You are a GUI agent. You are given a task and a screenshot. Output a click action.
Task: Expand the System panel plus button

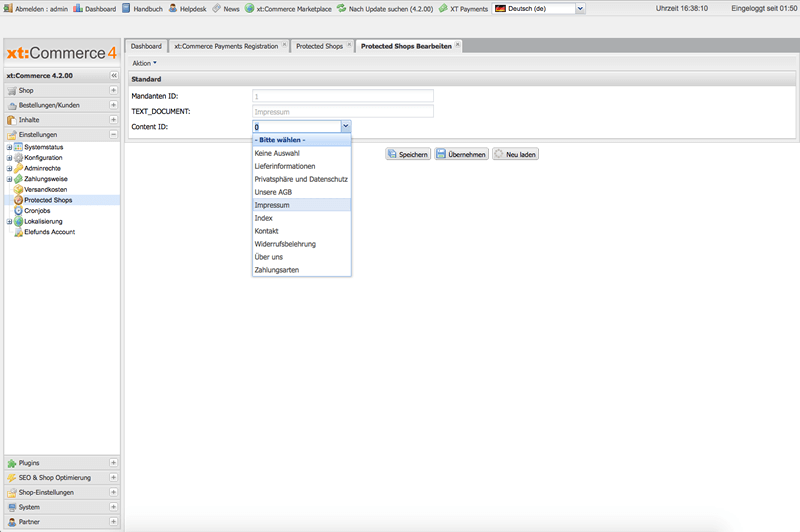(113, 507)
